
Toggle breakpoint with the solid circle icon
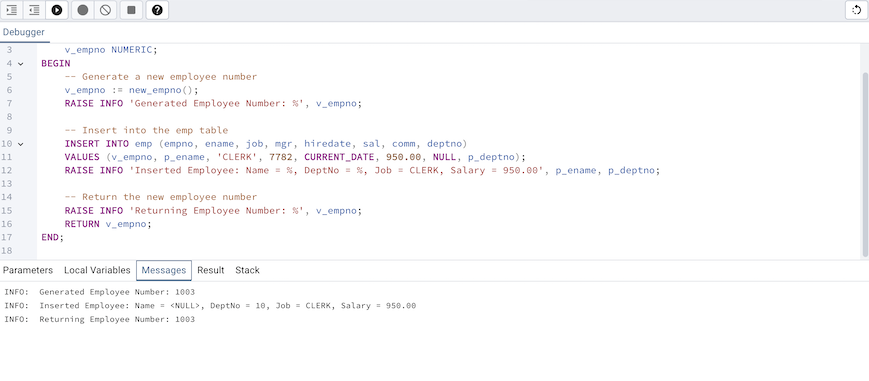click(x=83, y=10)
